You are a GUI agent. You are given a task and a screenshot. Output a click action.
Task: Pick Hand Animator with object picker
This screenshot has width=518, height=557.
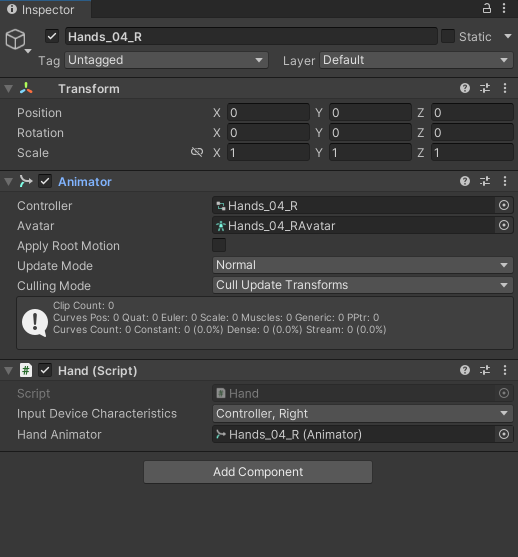[x=504, y=434]
